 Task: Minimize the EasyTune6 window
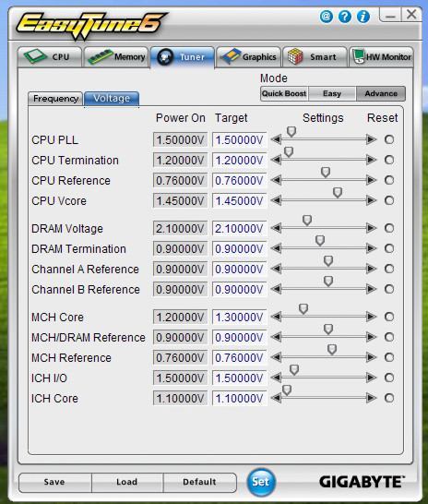tap(390, 15)
